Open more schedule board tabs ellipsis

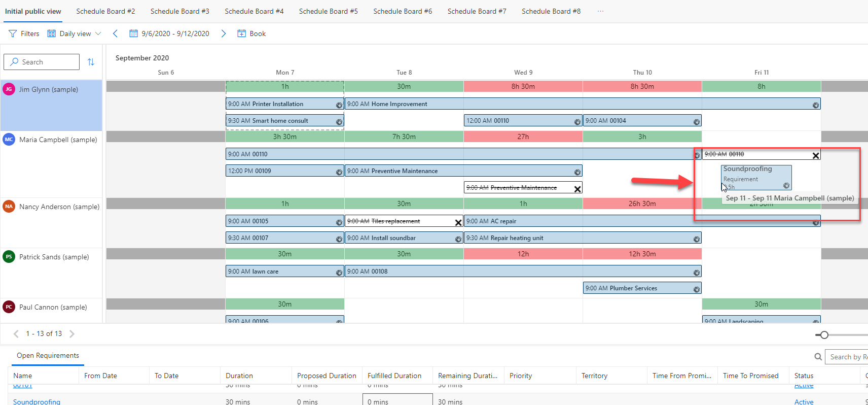pos(601,11)
